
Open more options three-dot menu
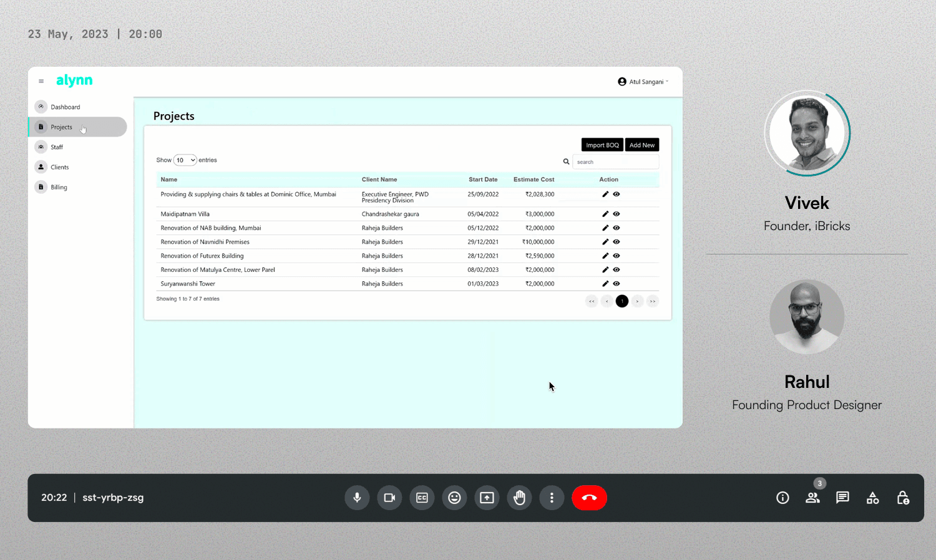552,498
